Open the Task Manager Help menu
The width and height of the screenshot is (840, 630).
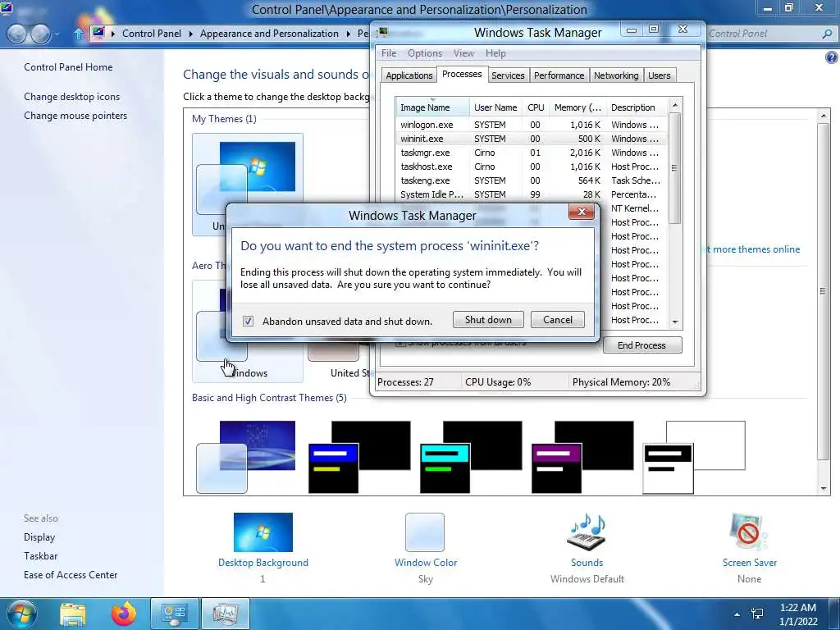pos(495,53)
